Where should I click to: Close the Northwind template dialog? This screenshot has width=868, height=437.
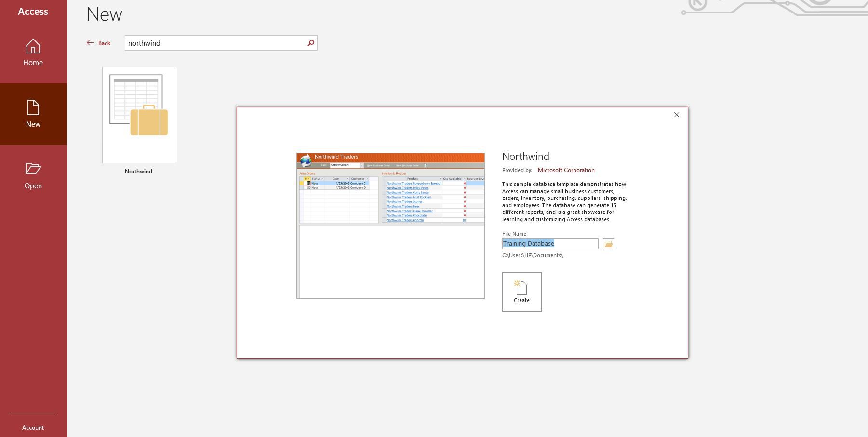pyautogui.click(x=677, y=115)
